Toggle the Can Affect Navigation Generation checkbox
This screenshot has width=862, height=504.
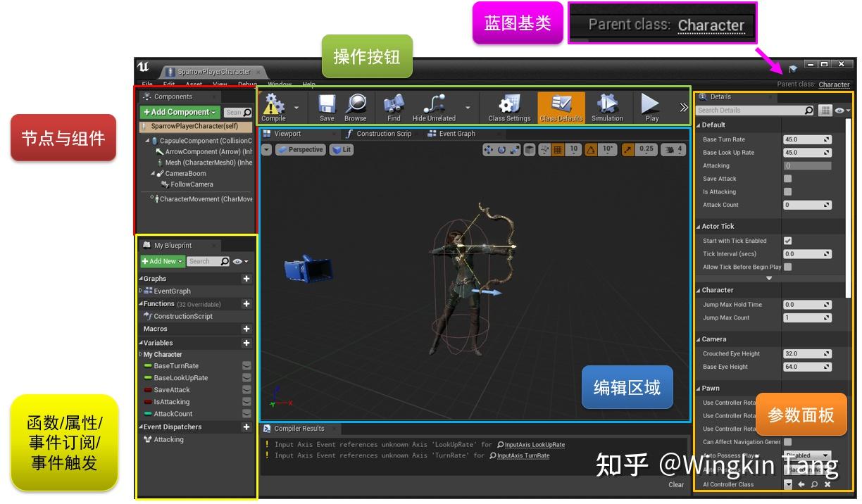pyautogui.click(x=787, y=442)
